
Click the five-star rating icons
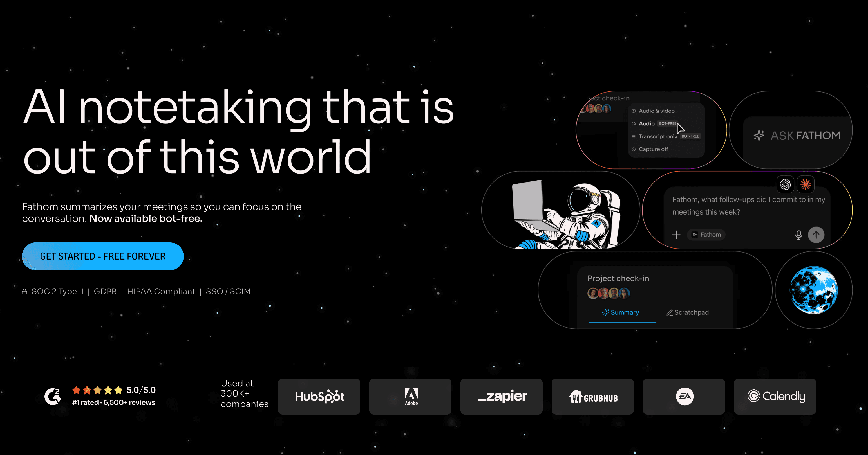coord(97,390)
